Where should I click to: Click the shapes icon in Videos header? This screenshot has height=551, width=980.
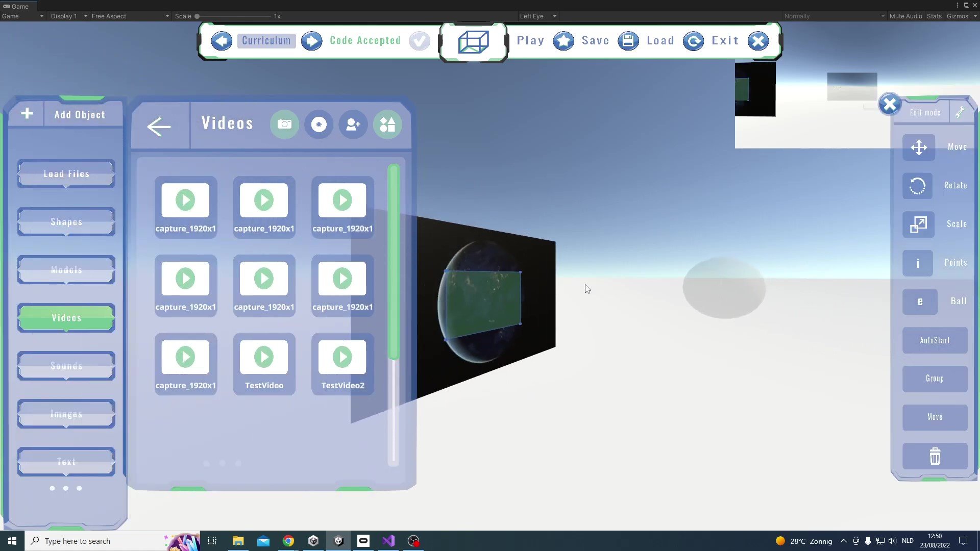(x=387, y=124)
